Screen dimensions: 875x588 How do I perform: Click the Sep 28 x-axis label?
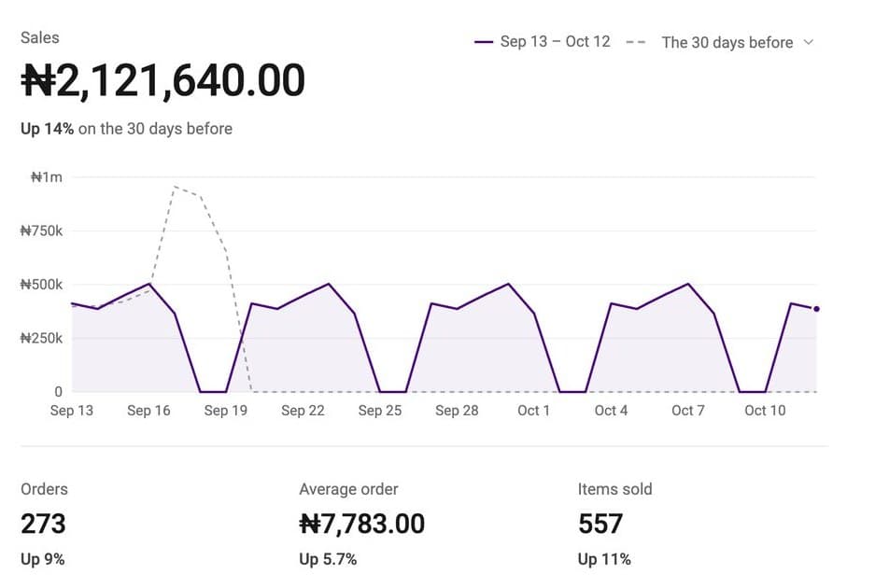pyautogui.click(x=457, y=411)
